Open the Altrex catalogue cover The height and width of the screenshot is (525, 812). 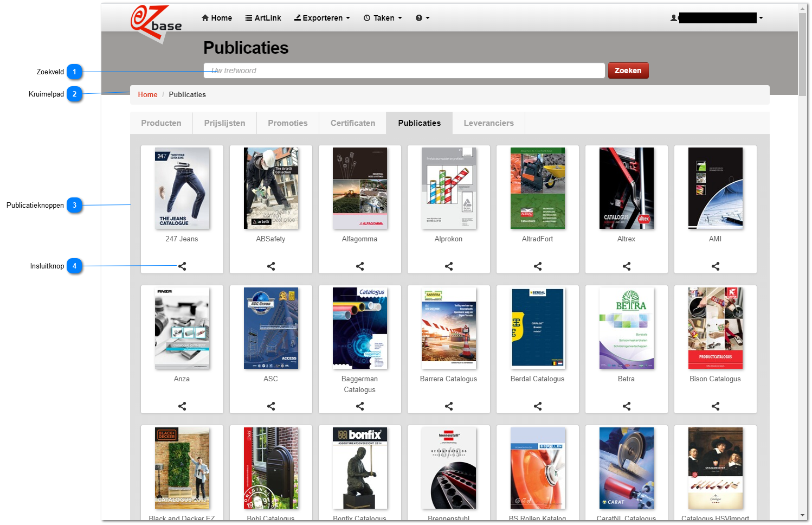coord(627,188)
